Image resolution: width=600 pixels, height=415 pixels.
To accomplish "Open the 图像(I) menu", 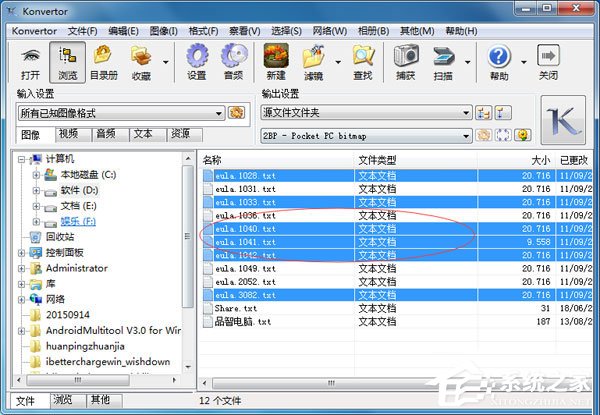I will [x=163, y=31].
